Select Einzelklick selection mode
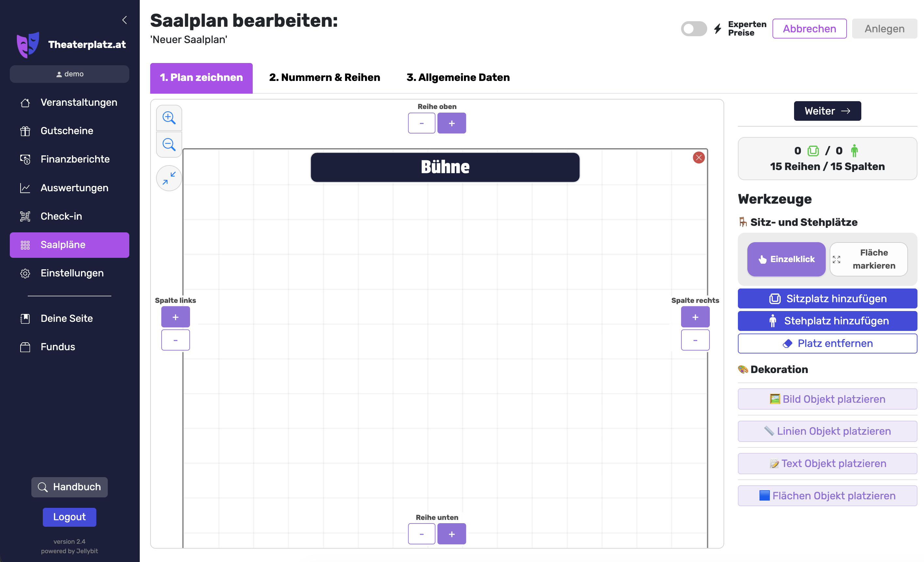Image resolution: width=924 pixels, height=562 pixels. pyautogui.click(x=786, y=259)
